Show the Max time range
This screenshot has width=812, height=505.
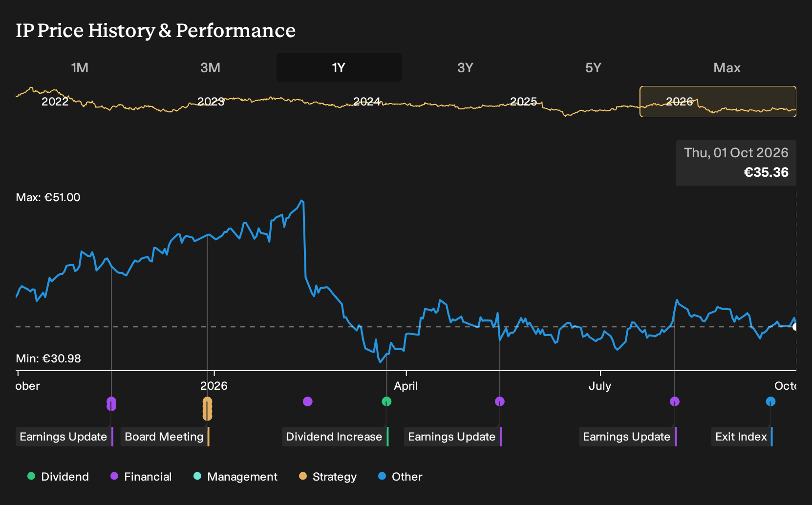pyautogui.click(x=727, y=67)
